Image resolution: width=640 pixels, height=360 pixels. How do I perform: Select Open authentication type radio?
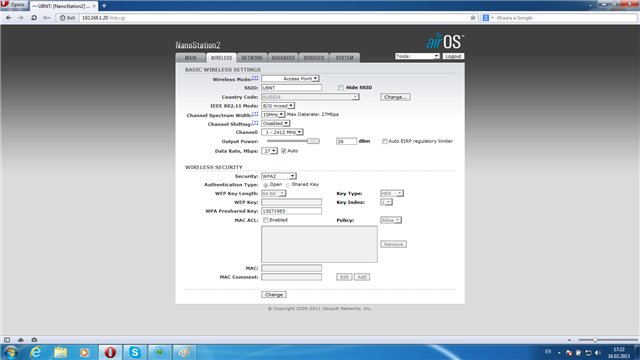(x=266, y=185)
